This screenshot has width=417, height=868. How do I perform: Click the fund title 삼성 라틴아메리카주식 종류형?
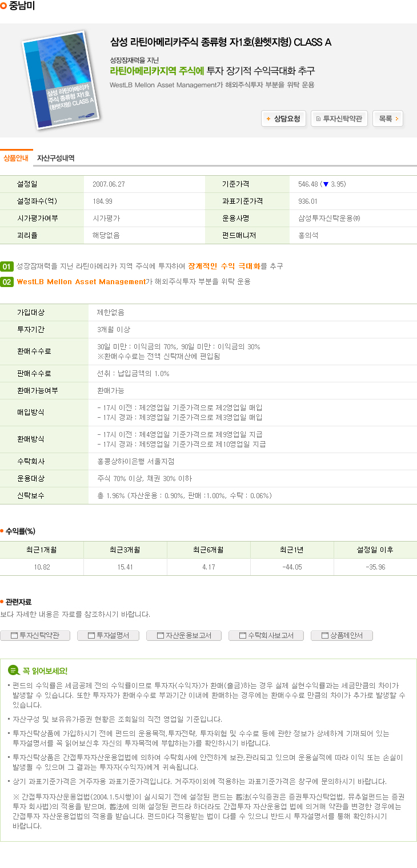point(220,42)
